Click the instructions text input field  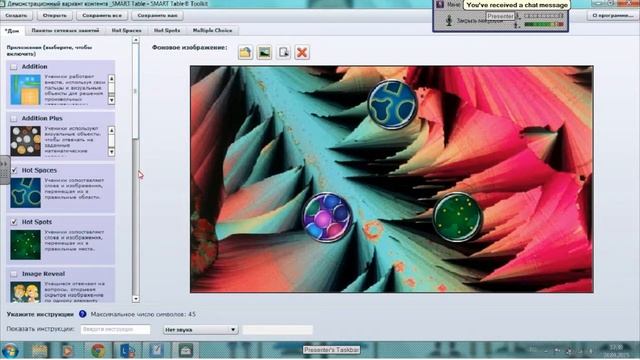tap(116, 329)
